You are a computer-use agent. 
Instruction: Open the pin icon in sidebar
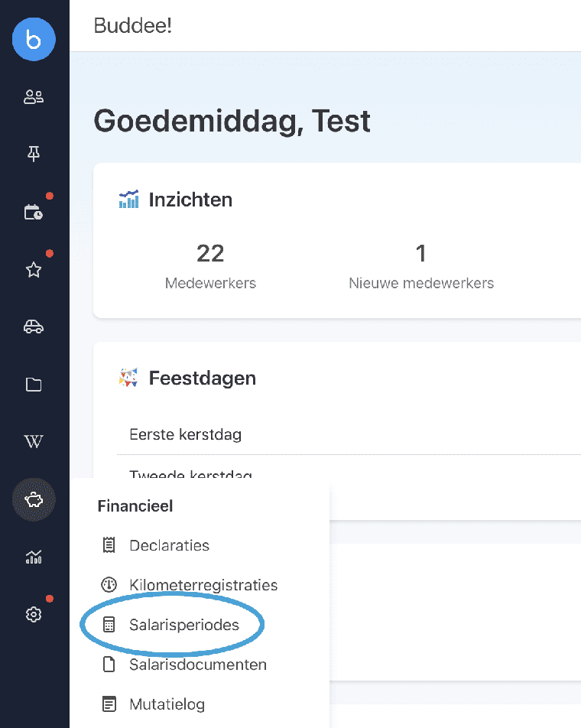pyautogui.click(x=34, y=154)
